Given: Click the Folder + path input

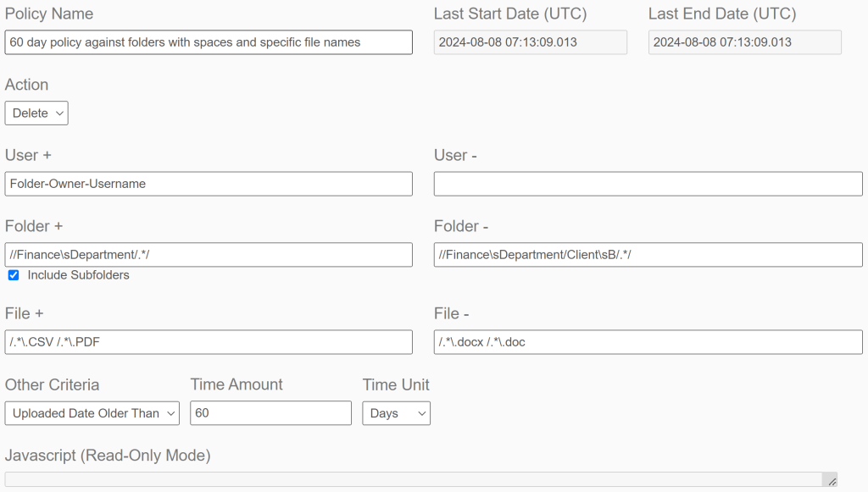Looking at the screenshot, I should pos(209,255).
